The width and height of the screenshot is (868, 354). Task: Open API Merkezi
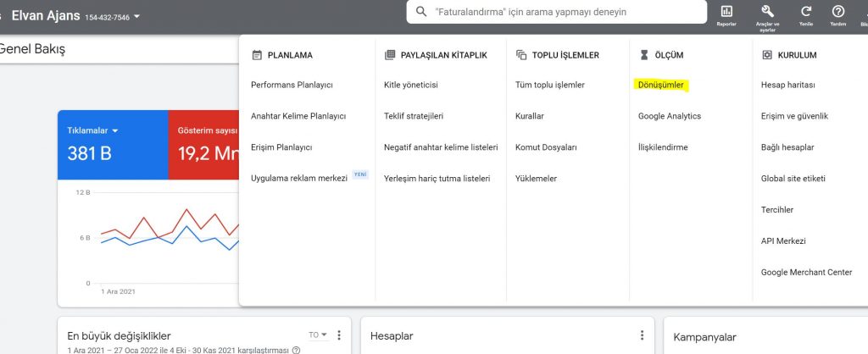[782, 241]
